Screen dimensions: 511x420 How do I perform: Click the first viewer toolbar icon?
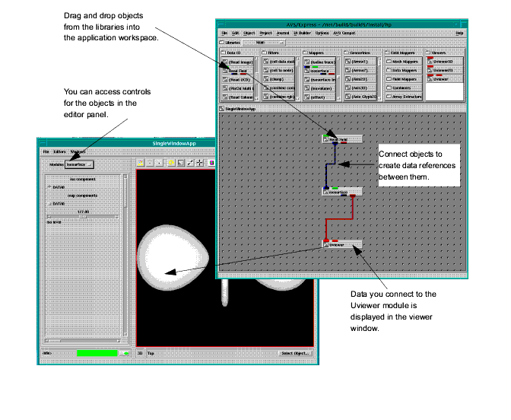(x=141, y=163)
